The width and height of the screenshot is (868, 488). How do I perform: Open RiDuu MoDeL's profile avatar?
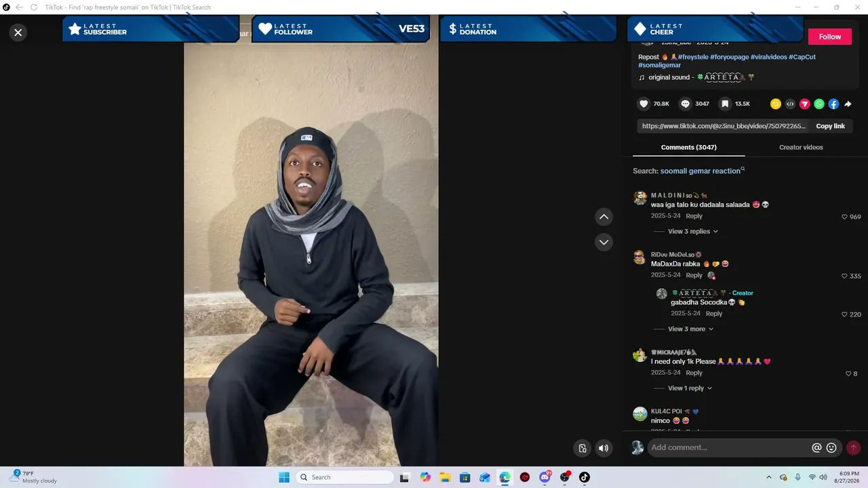[639, 257]
